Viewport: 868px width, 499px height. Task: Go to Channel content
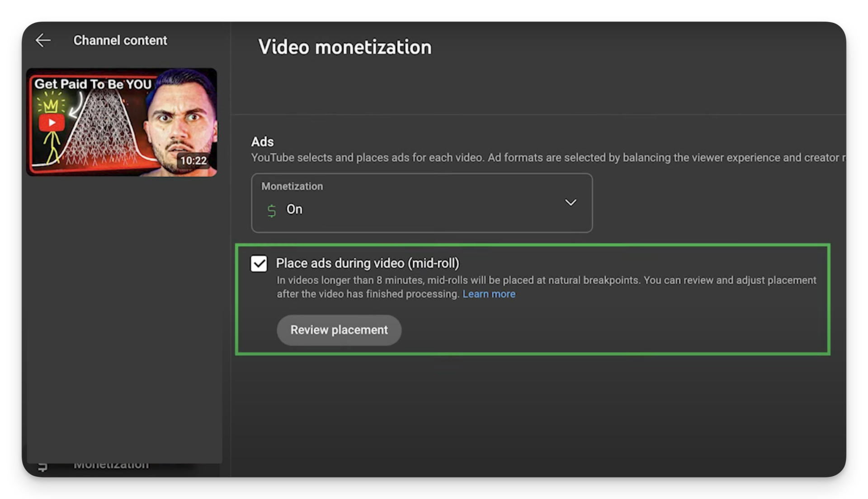tap(120, 40)
